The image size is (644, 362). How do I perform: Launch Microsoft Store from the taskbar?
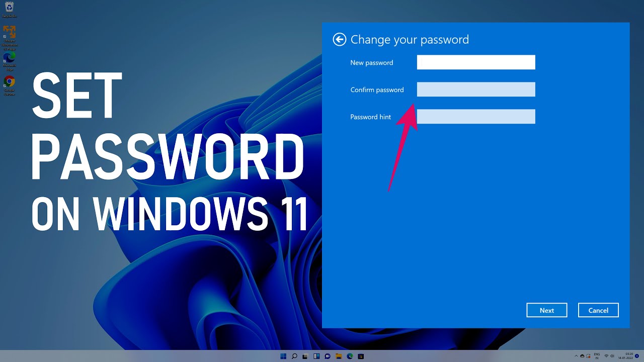click(361, 356)
